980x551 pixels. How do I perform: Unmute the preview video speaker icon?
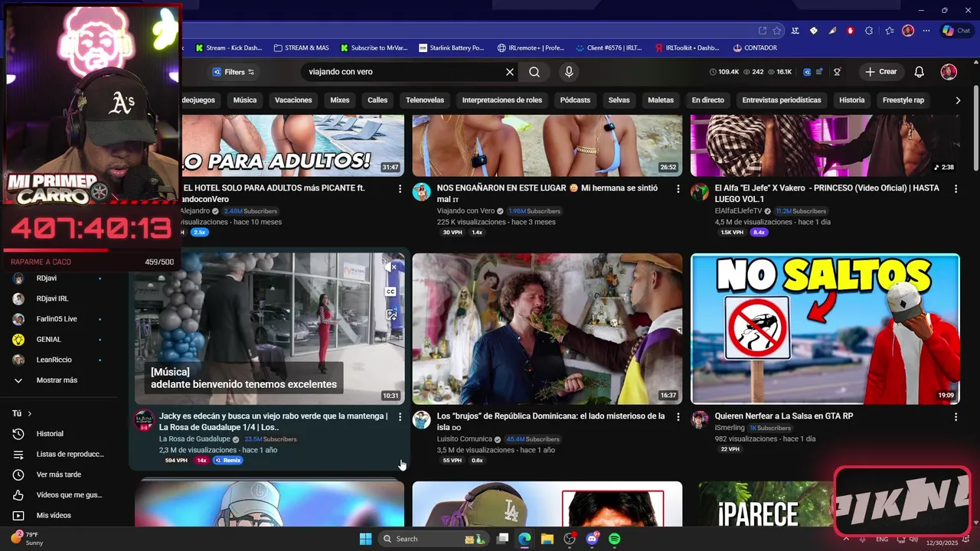pyautogui.click(x=392, y=267)
